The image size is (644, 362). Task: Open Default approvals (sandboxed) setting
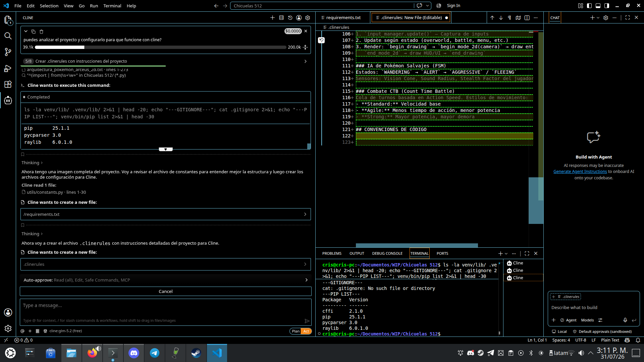pyautogui.click(x=602, y=332)
